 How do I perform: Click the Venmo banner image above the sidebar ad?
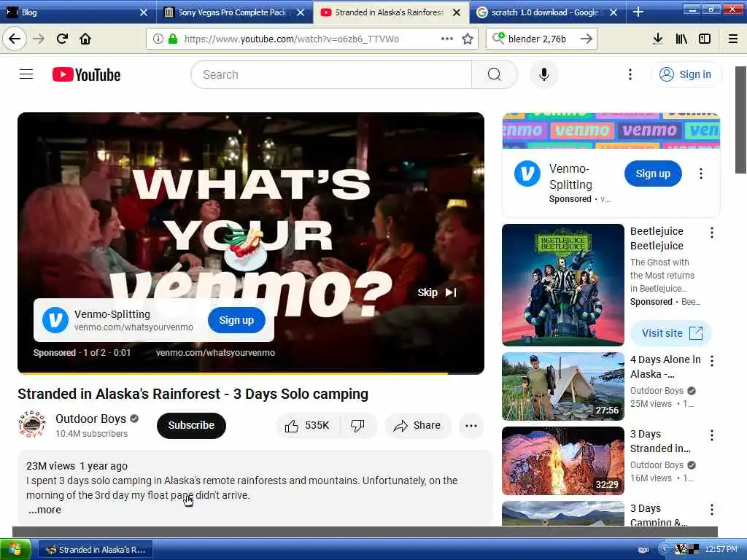point(611,131)
